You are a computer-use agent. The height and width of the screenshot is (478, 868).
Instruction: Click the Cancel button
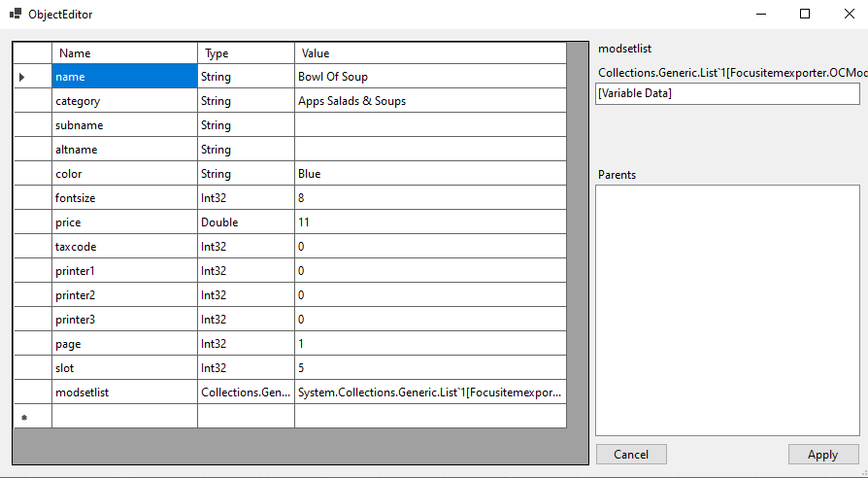pyautogui.click(x=631, y=454)
